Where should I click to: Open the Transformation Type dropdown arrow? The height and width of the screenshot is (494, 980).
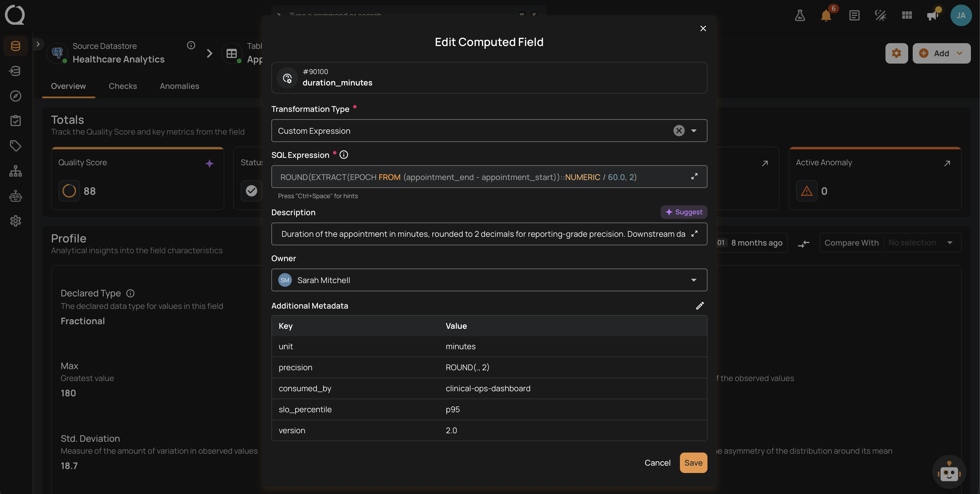pyautogui.click(x=694, y=131)
